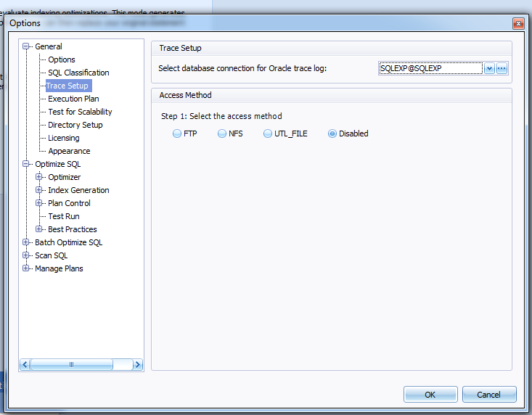
Task: Open the SQL Classification settings page
Action: pos(78,73)
